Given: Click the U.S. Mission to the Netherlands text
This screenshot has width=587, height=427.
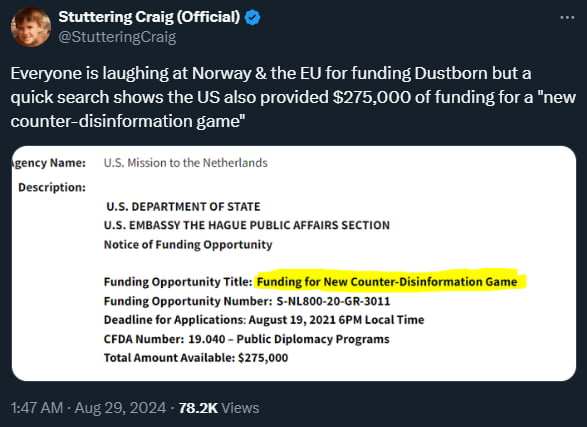Looking at the screenshot, I should click(x=186, y=163).
